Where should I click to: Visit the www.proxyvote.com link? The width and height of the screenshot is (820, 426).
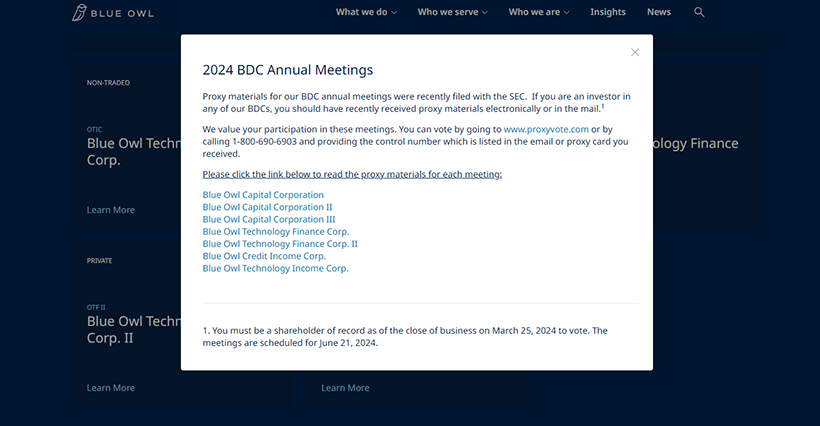coord(546,129)
